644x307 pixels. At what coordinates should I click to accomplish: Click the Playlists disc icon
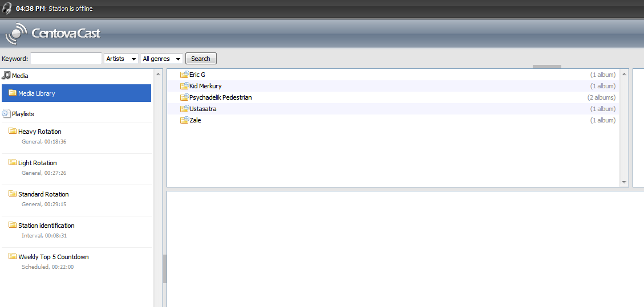pos(6,113)
